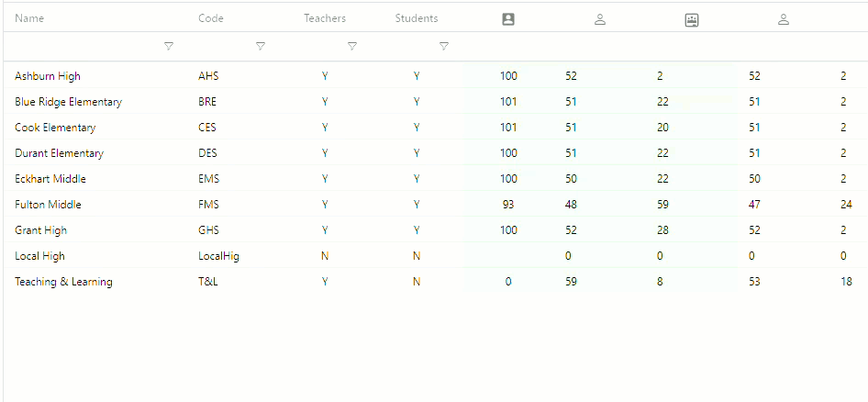Click the value 28 in Grant High row
The height and width of the screenshot is (402, 868).
tap(662, 229)
